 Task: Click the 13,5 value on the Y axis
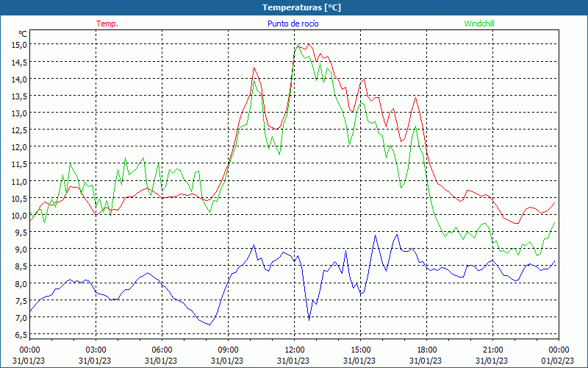[19, 96]
